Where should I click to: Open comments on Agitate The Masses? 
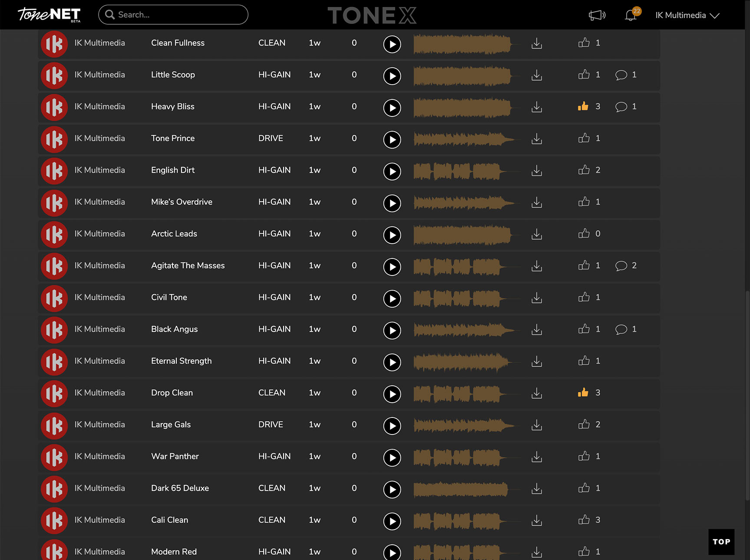point(621,265)
